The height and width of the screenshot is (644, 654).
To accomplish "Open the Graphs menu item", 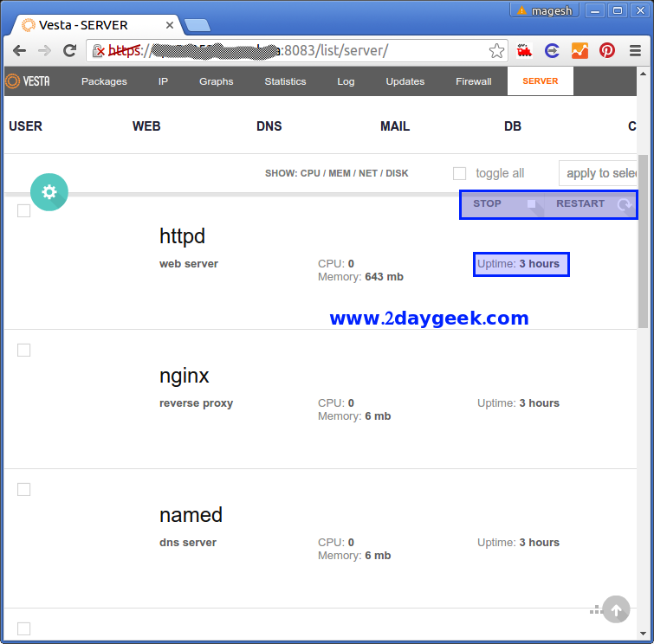I will click(216, 81).
